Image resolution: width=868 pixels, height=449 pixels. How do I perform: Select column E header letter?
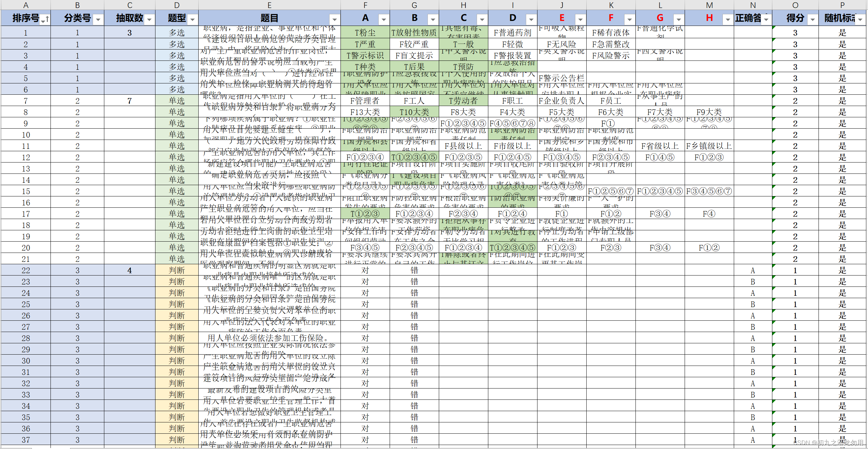269,5
